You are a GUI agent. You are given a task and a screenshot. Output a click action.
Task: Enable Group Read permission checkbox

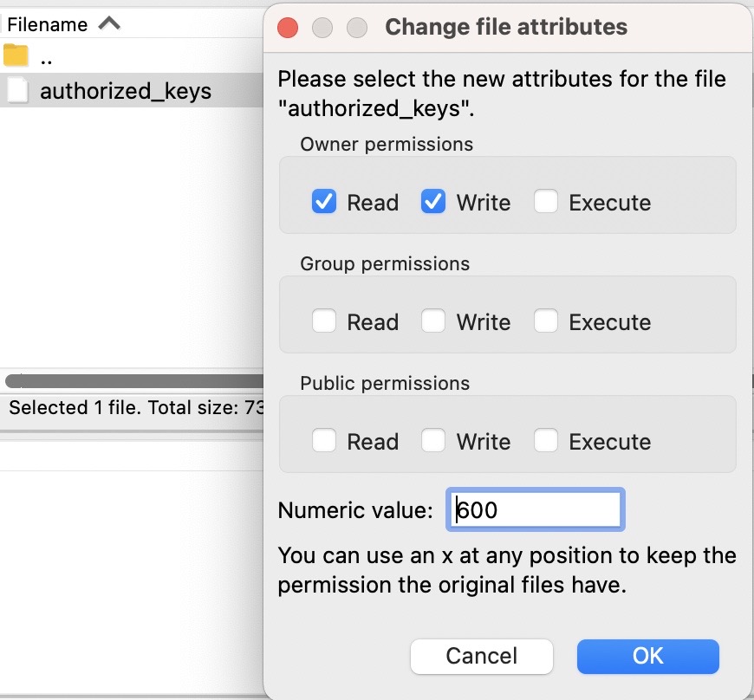tap(323, 321)
